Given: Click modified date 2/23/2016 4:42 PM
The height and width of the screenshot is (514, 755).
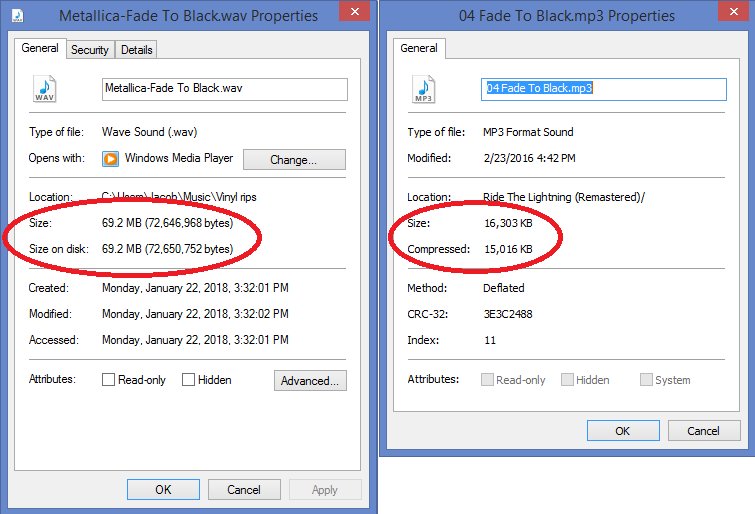Looking at the screenshot, I should click(x=529, y=158).
